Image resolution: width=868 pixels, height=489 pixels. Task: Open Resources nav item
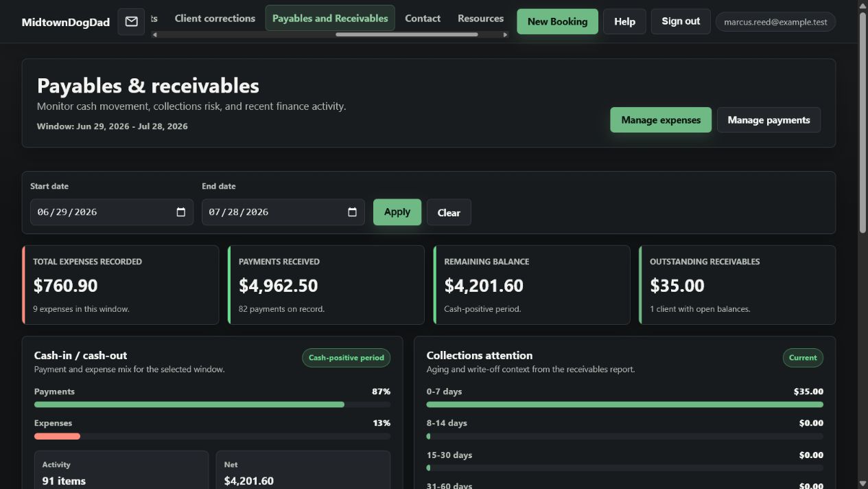[x=480, y=19]
